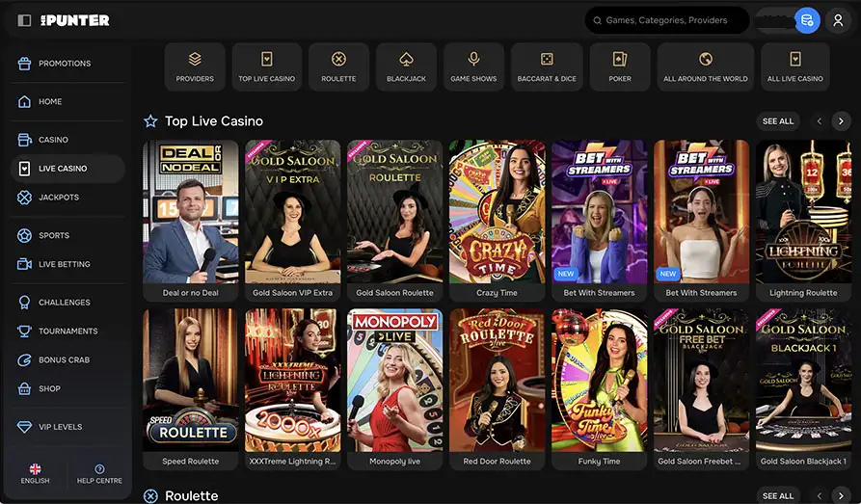Screen dimensions: 861x504
Task: Click See All for Top Live Casino
Action: 778,121
